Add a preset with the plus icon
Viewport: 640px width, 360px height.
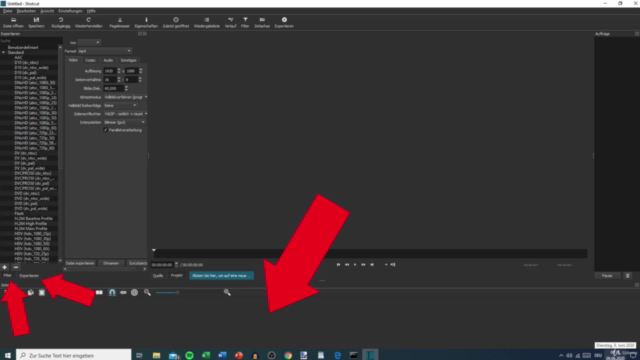(x=4, y=267)
